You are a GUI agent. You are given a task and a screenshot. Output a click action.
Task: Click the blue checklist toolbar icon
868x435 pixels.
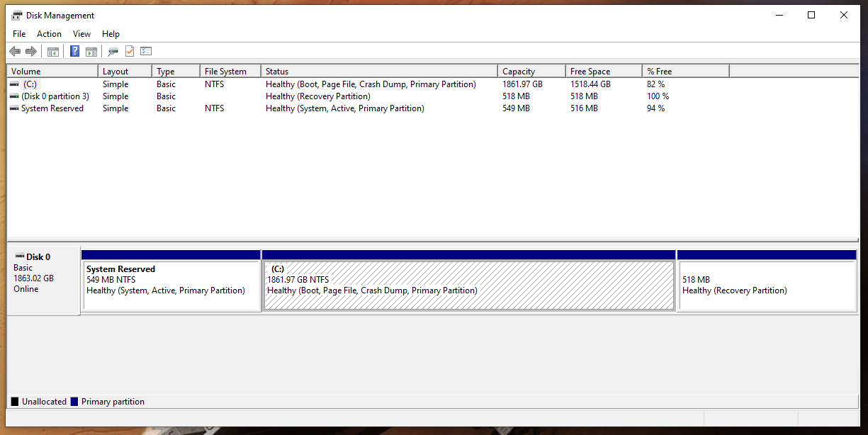point(146,51)
